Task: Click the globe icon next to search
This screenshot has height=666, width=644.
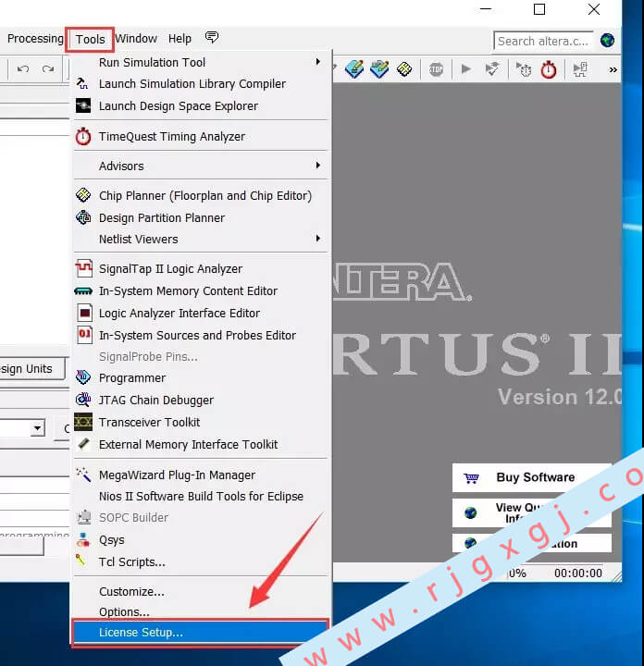Action: [x=608, y=41]
